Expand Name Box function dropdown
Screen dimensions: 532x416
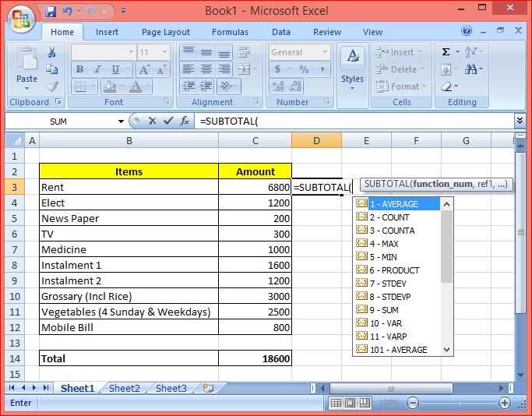(x=121, y=122)
